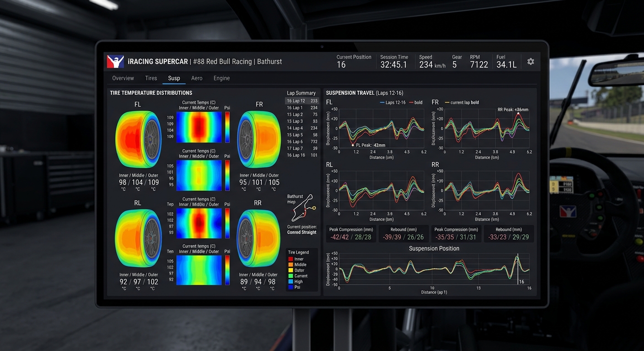Click the red Inner swatch in Tire Legend
Viewport: 644px width, 351px height.
[290, 259]
